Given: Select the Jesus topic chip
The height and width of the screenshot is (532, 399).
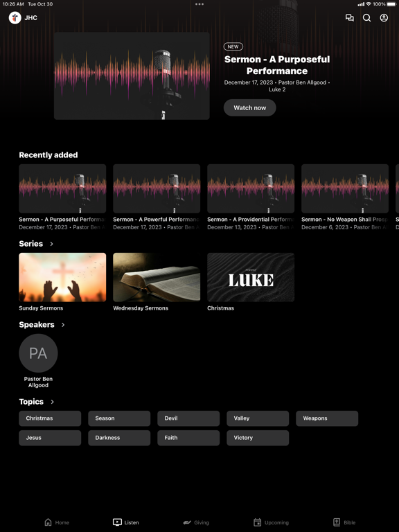Looking at the screenshot, I should (50, 438).
